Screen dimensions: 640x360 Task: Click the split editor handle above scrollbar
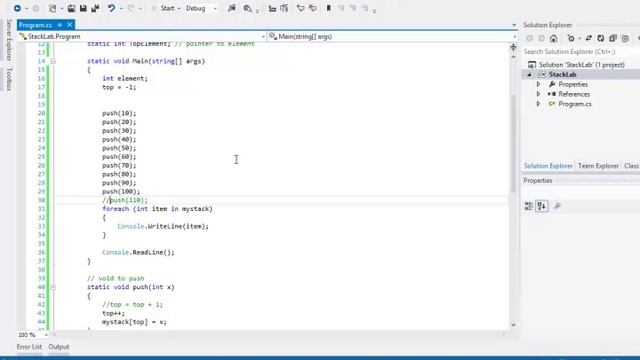click(x=513, y=47)
